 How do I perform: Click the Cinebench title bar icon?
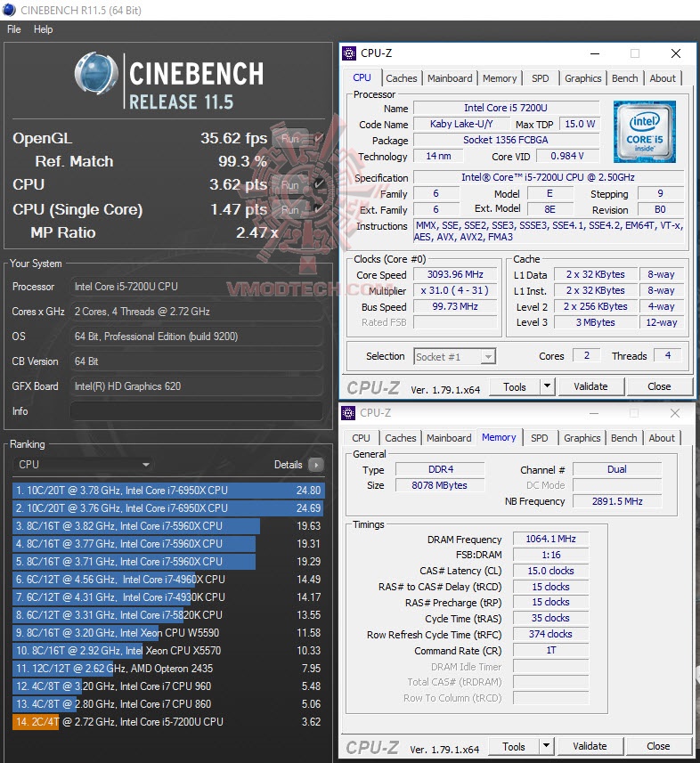9,10
